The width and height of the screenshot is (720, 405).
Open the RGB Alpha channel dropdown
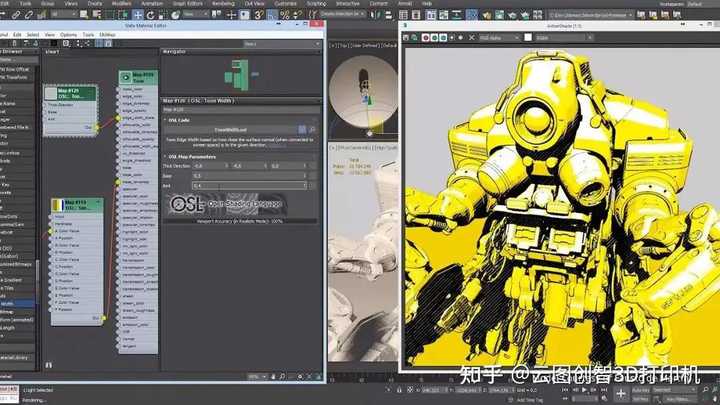tap(499, 38)
